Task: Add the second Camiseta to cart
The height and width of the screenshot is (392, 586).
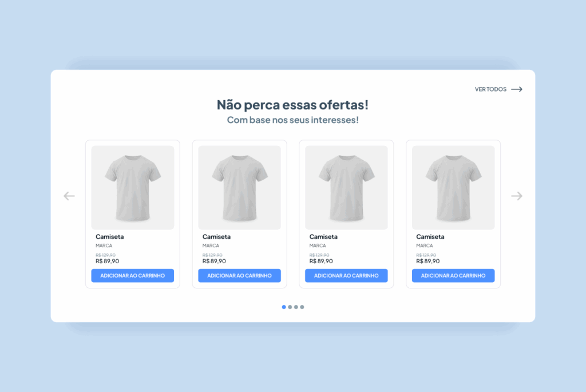Action: tap(240, 276)
